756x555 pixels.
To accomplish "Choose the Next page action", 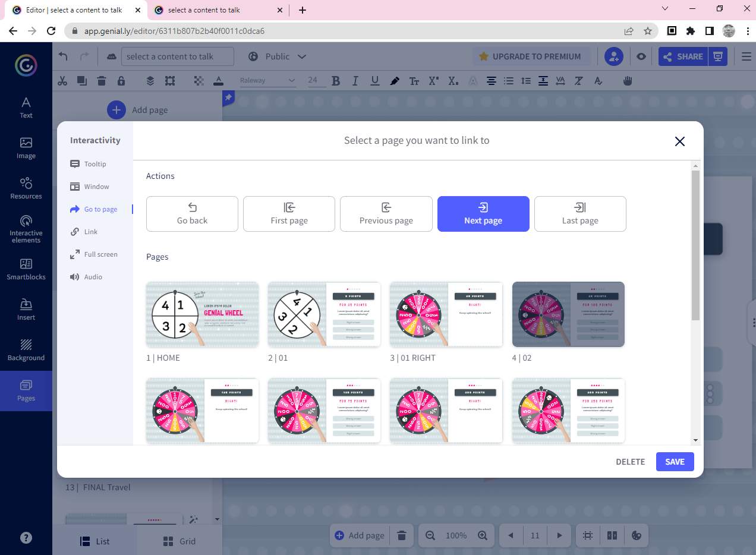I will tap(483, 214).
